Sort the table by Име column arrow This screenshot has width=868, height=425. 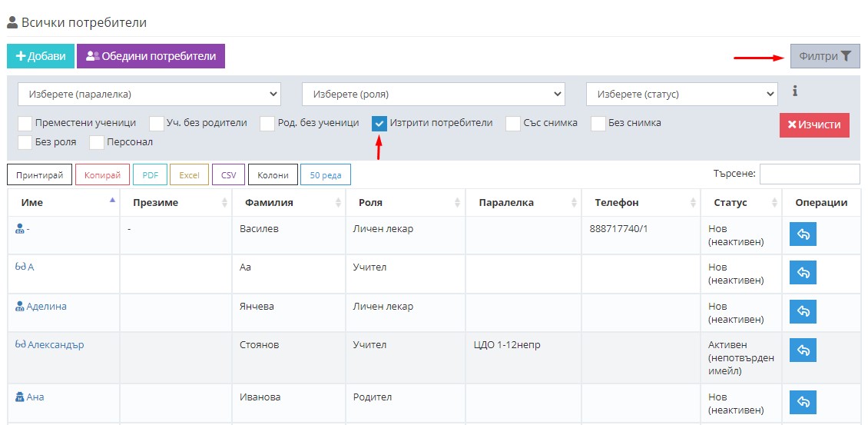tap(112, 201)
